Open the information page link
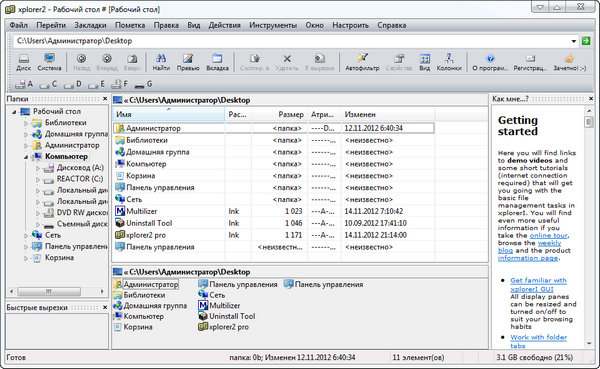 coord(528,258)
